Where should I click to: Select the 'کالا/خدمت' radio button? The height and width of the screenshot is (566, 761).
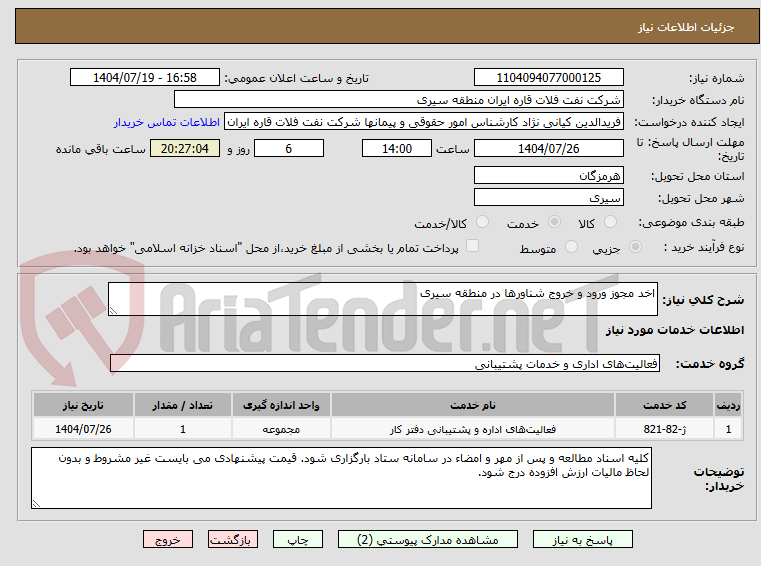pos(482,222)
